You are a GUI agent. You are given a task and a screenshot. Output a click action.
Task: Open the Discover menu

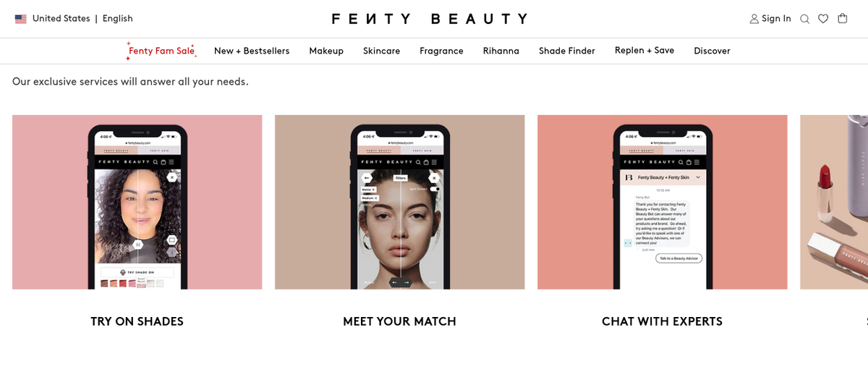[712, 51]
